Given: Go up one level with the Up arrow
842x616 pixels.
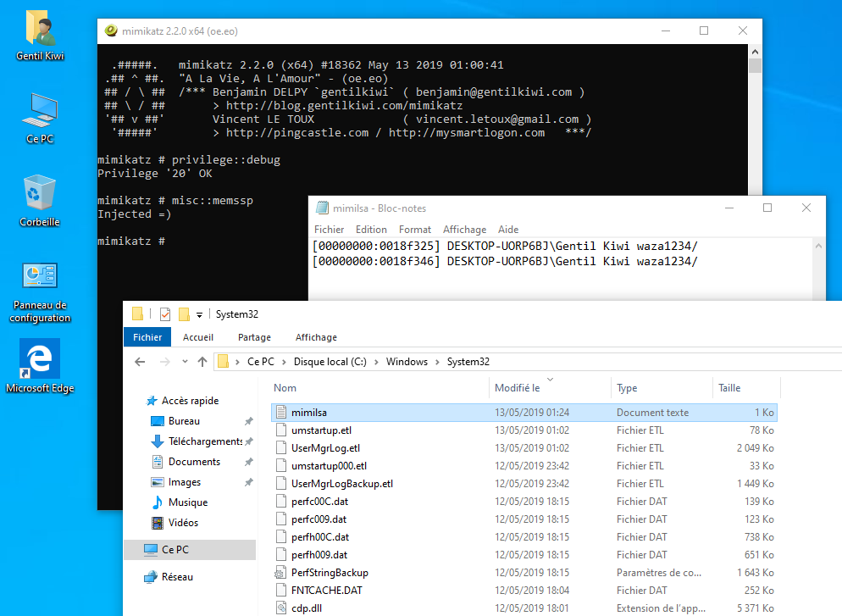Looking at the screenshot, I should point(202,362).
